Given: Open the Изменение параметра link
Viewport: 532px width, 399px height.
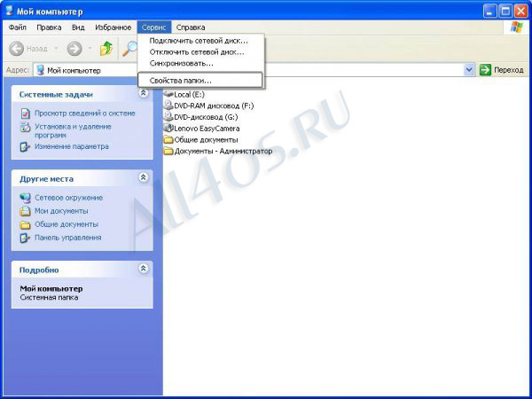Looking at the screenshot, I should point(72,146).
